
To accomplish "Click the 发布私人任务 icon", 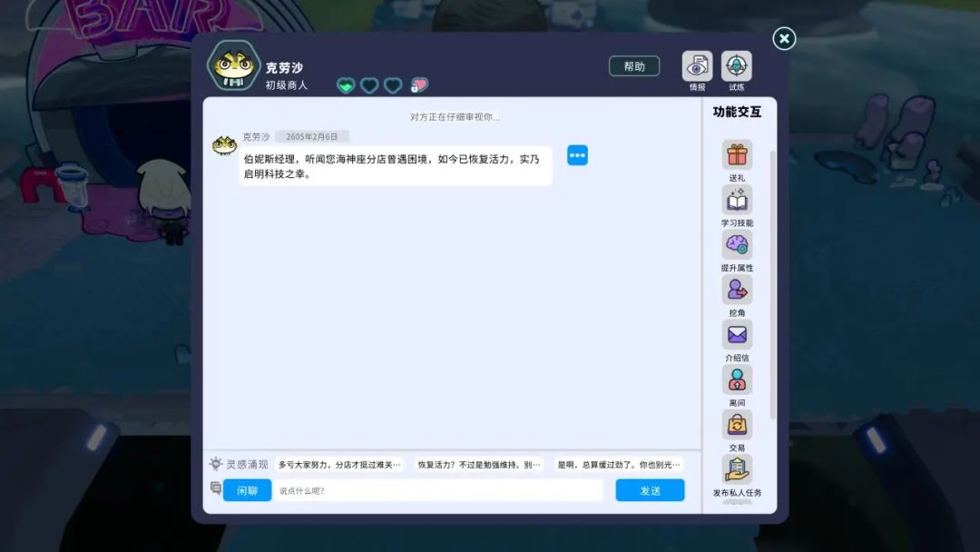I will 737,470.
